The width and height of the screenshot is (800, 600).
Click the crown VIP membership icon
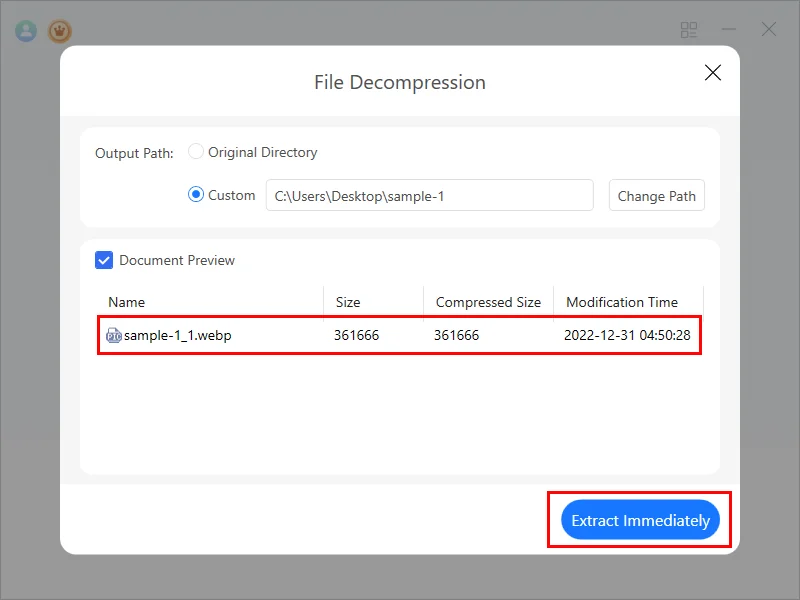pyautogui.click(x=60, y=31)
